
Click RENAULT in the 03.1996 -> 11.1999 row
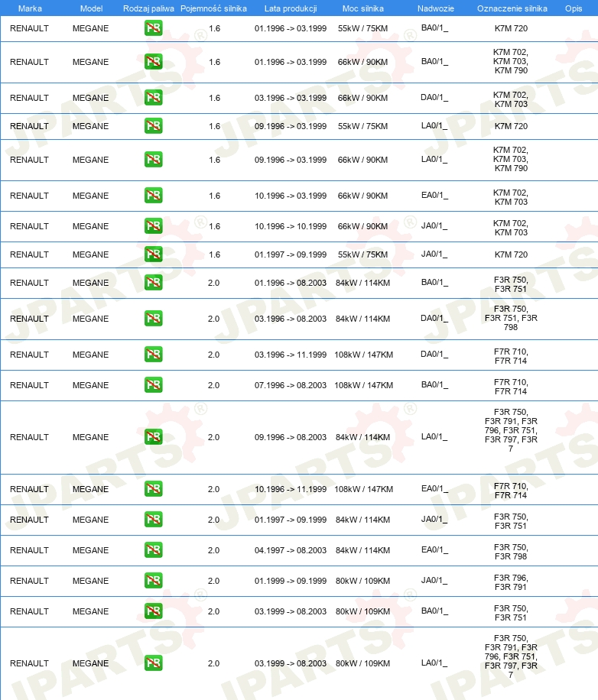[30, 355]
